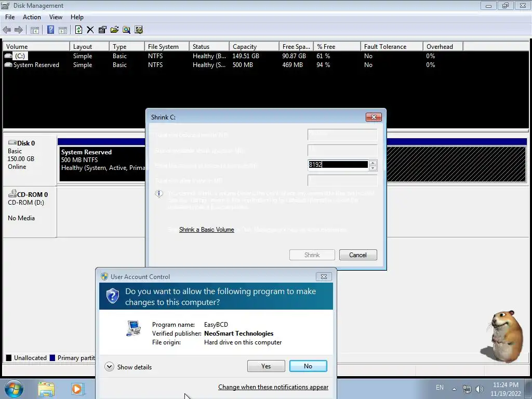Sort by the % Free column header
Viewport: 532px width, 399px height.
(337, 46)
